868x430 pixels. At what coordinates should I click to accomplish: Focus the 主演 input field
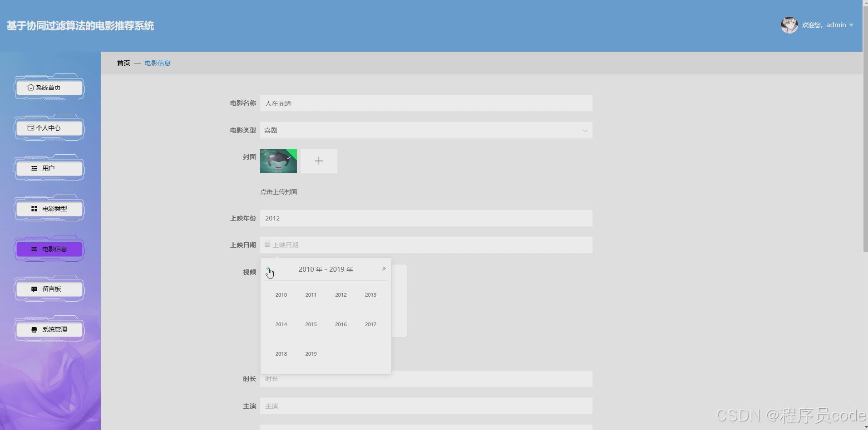tap(426, 406)
